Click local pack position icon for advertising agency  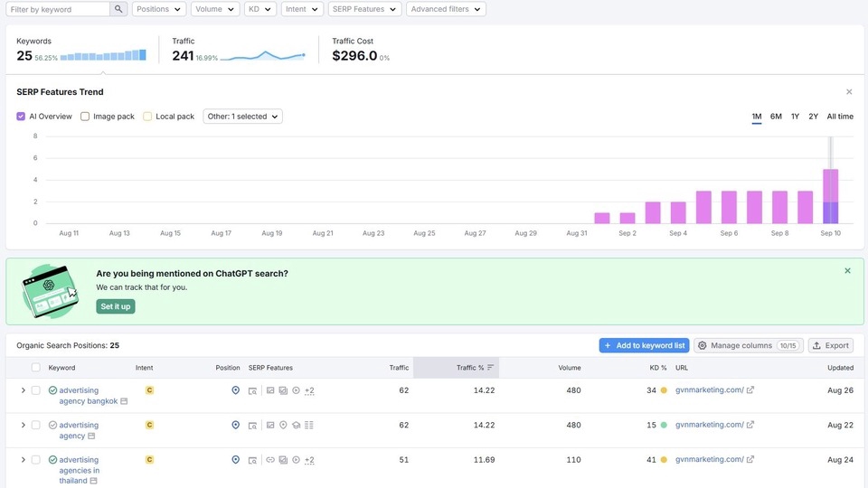[x=235, y=425]
